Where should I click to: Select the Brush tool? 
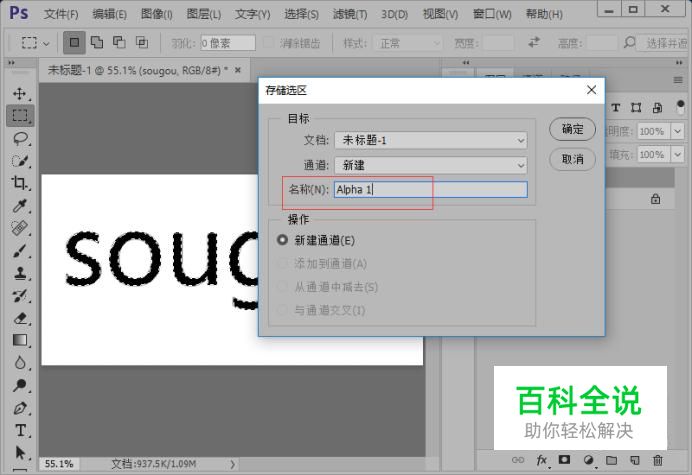click(x=20, y=251)
